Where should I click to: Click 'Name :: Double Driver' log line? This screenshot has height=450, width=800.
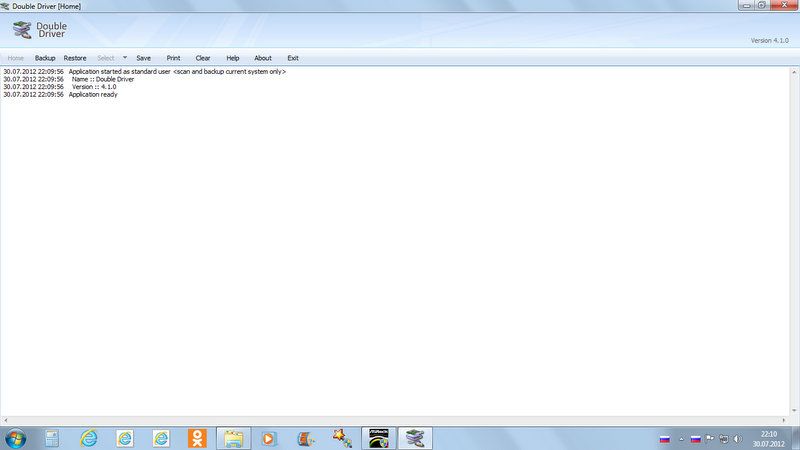point(103,79)
